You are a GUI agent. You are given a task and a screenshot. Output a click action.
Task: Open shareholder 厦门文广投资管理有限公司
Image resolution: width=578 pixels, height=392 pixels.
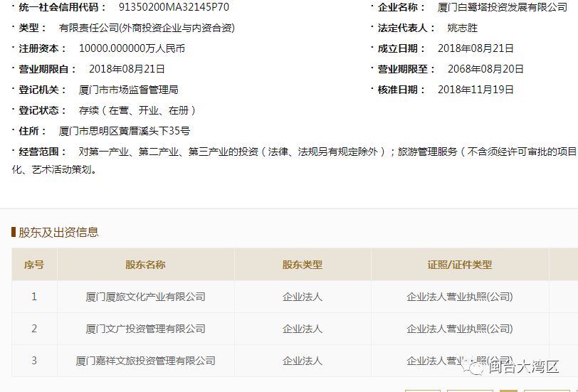145,329
